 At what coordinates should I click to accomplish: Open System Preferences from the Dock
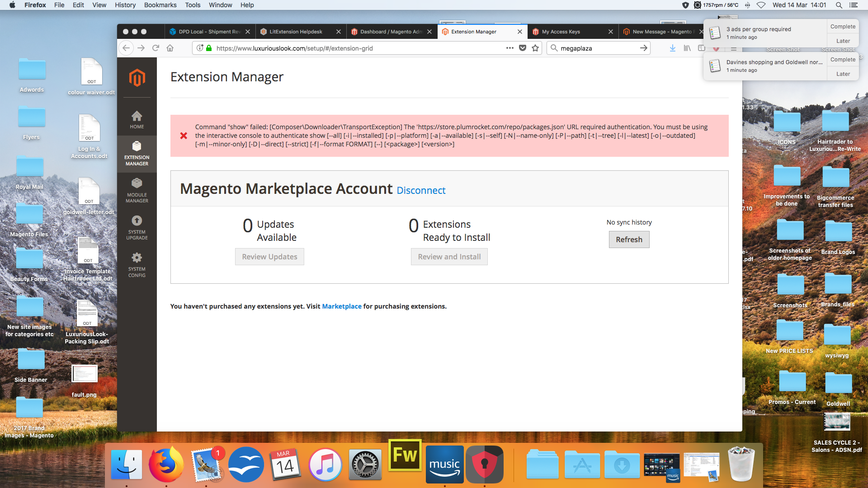click(x=365, y=464)
